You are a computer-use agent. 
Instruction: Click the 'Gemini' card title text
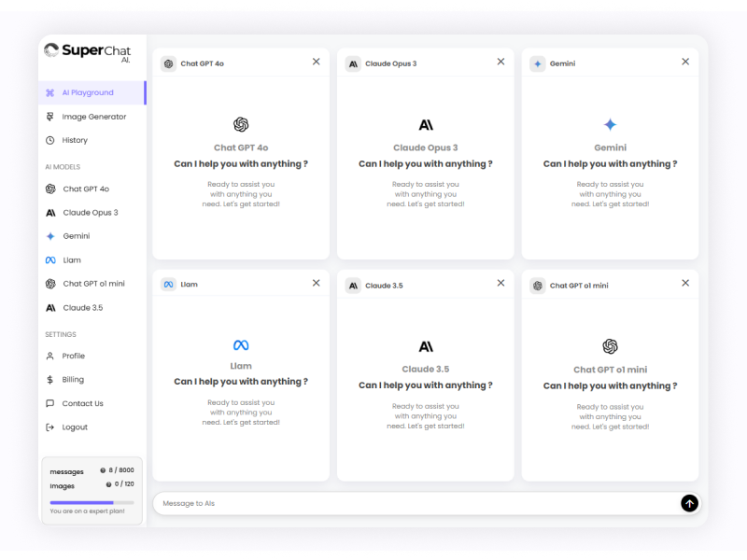[x=611, y=147]
